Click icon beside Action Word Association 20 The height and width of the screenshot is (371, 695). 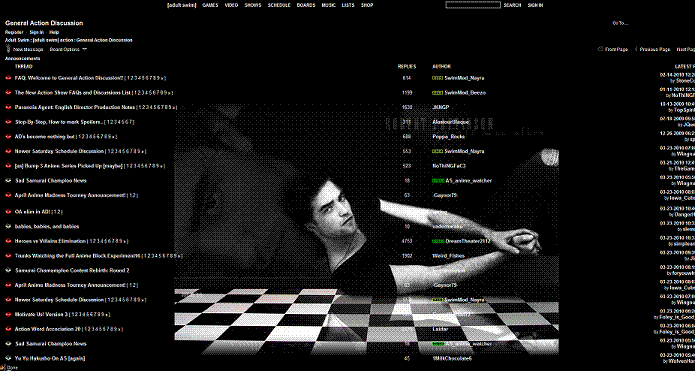point(8,329)
